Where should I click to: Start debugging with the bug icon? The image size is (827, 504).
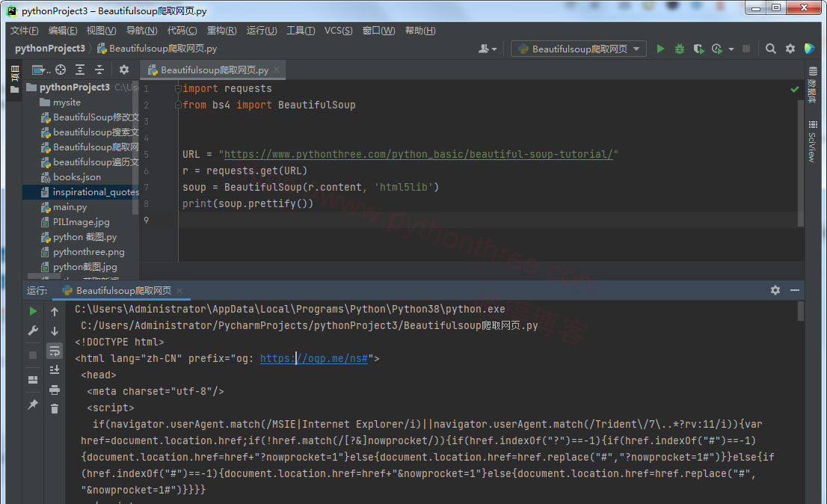click(679, 49)
